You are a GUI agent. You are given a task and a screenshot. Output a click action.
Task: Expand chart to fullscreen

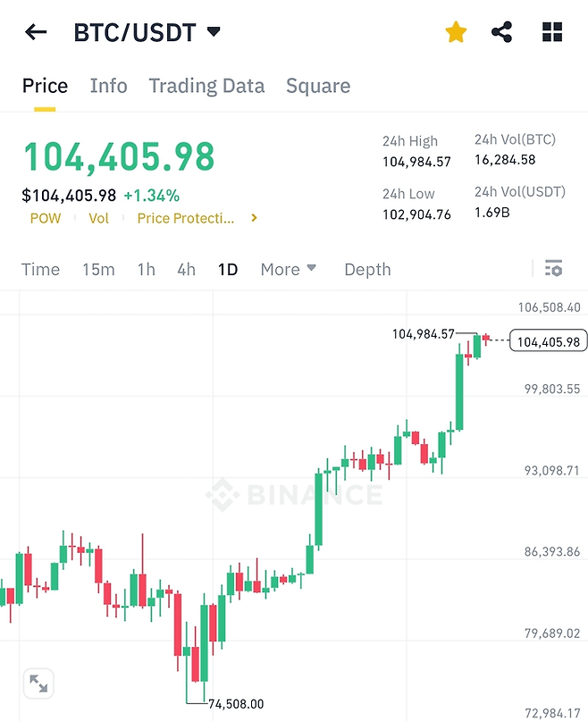coord(38,683)
